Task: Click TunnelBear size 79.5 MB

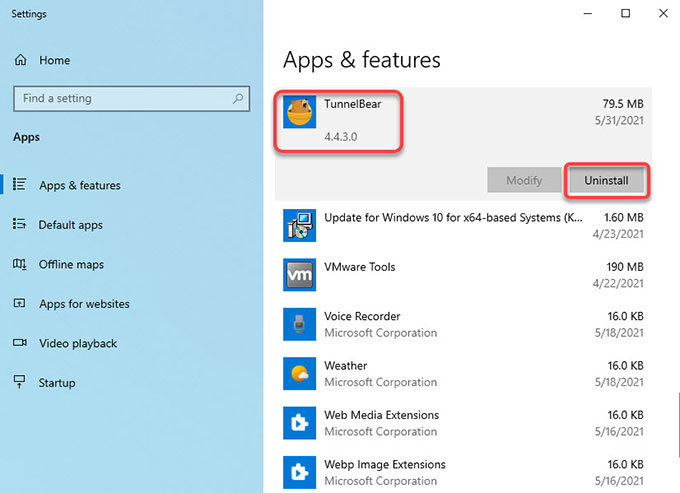Action: 623,104
